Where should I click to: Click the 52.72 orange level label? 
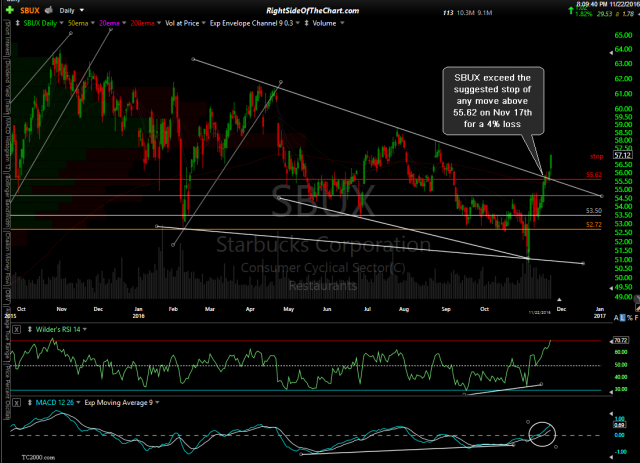coord(594,225)
